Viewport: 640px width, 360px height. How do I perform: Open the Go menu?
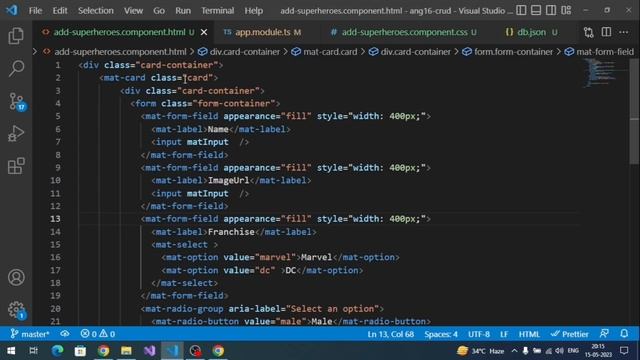159,10
